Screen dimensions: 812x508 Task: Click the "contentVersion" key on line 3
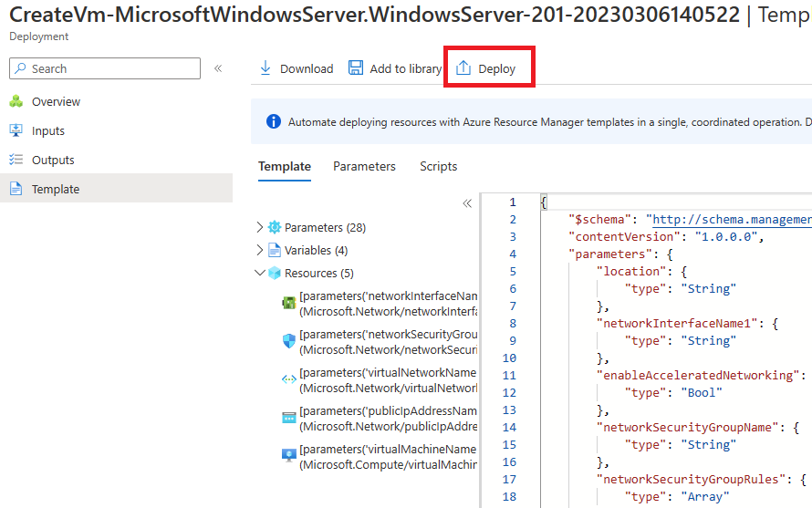point(624,236)
